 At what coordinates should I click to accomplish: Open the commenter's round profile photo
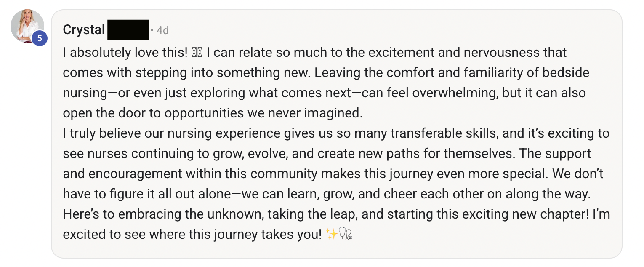(27, 26)
